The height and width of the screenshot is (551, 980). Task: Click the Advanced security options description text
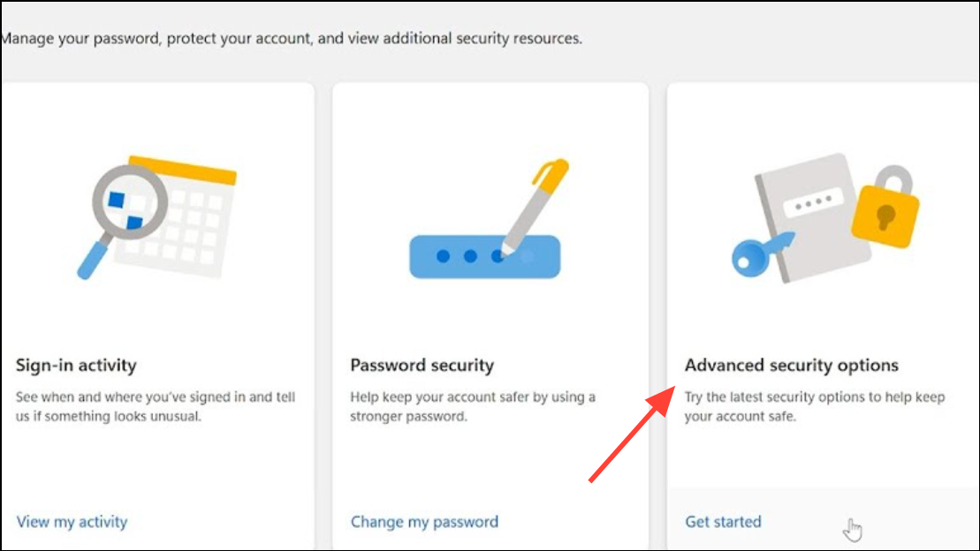(x=814, y=406)
